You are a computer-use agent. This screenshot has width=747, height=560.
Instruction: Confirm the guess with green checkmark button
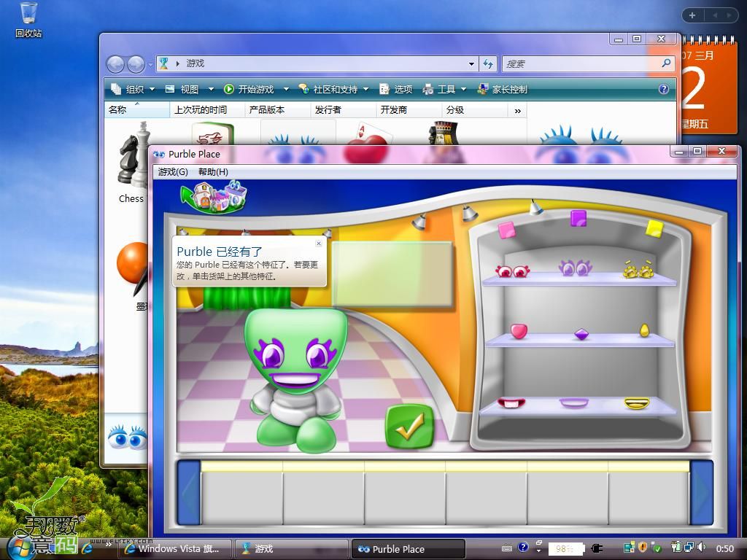point(410,427)
